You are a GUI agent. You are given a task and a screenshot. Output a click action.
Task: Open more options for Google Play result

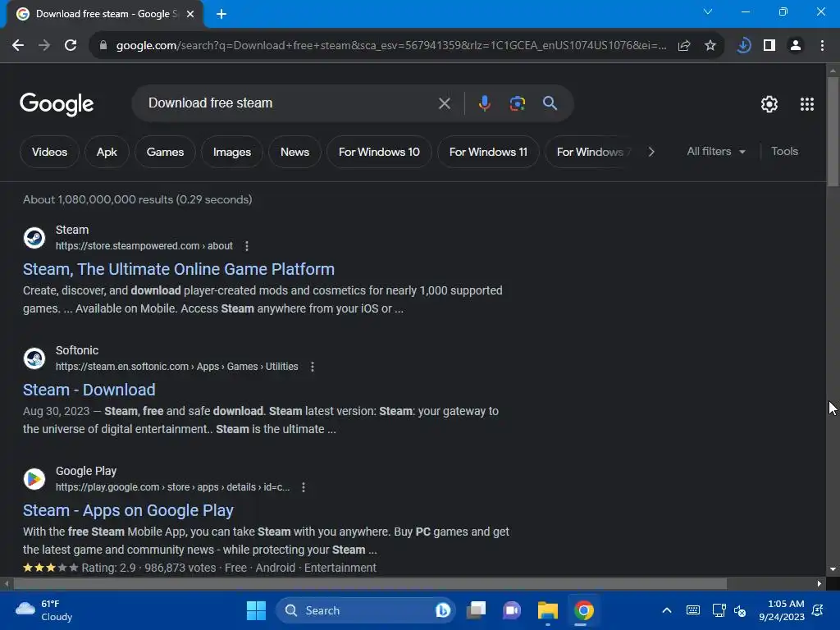tap(304, 487)
